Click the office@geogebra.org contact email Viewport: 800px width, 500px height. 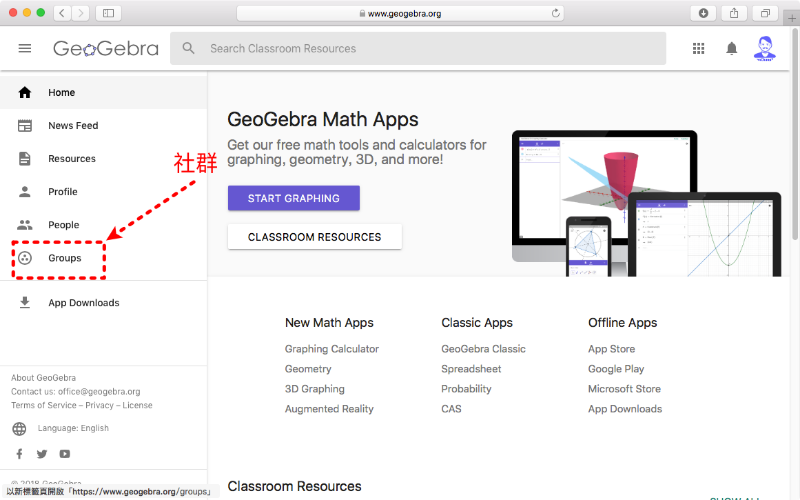point(99,391)
